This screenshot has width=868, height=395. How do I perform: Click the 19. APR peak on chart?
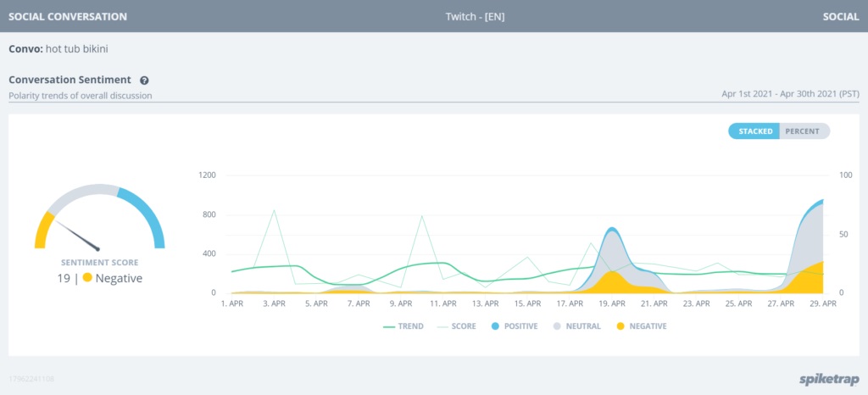(x=612, y=229)
